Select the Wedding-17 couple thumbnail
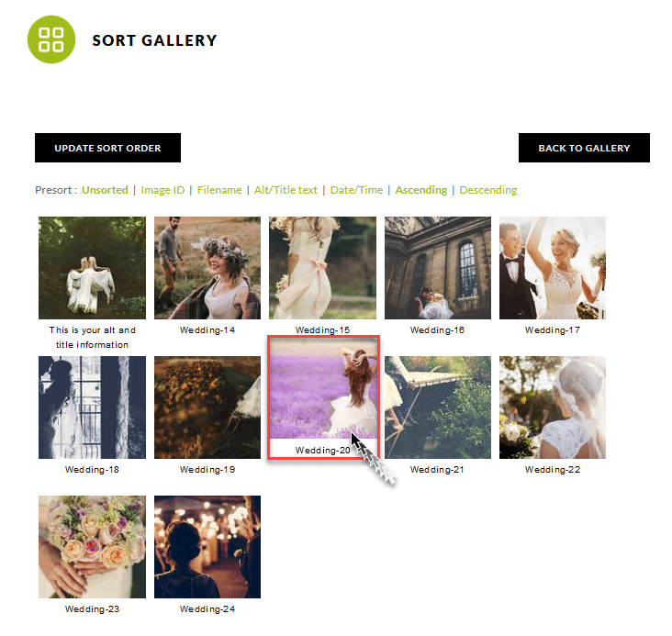The height and width of the screenshot is (636, 672). [x=553, y=268]
